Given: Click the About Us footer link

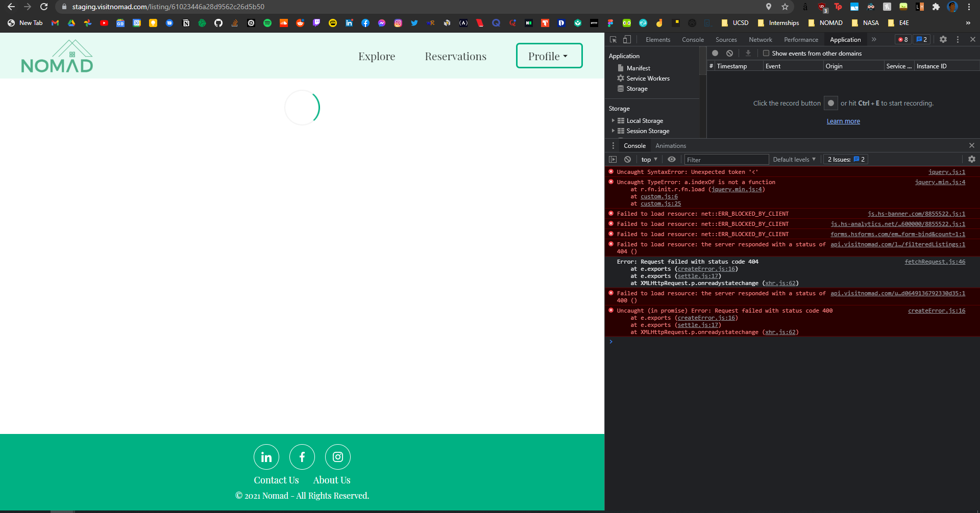Looking at the screenshot, I should (332, 480).
